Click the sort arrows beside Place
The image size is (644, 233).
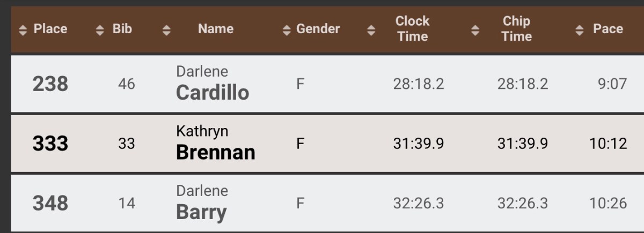click(23, 31)
